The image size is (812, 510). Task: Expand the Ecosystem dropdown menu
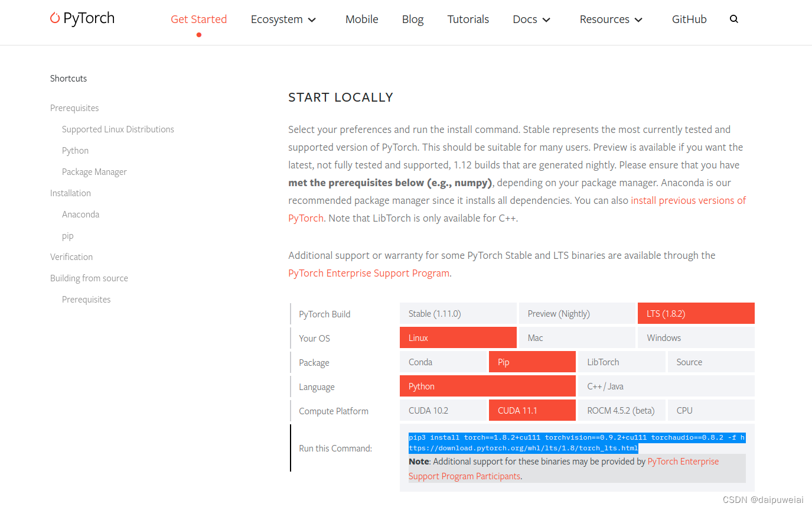(x=283, y=19)
